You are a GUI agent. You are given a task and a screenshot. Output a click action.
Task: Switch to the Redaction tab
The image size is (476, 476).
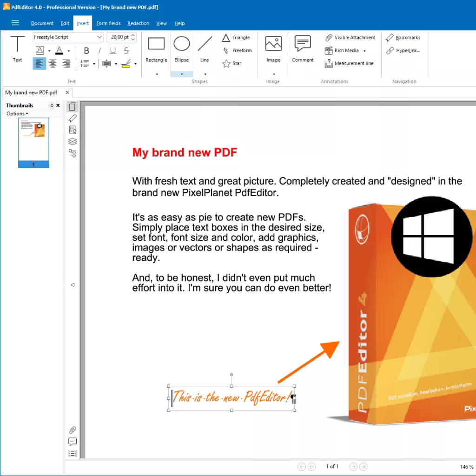[138, 23]
